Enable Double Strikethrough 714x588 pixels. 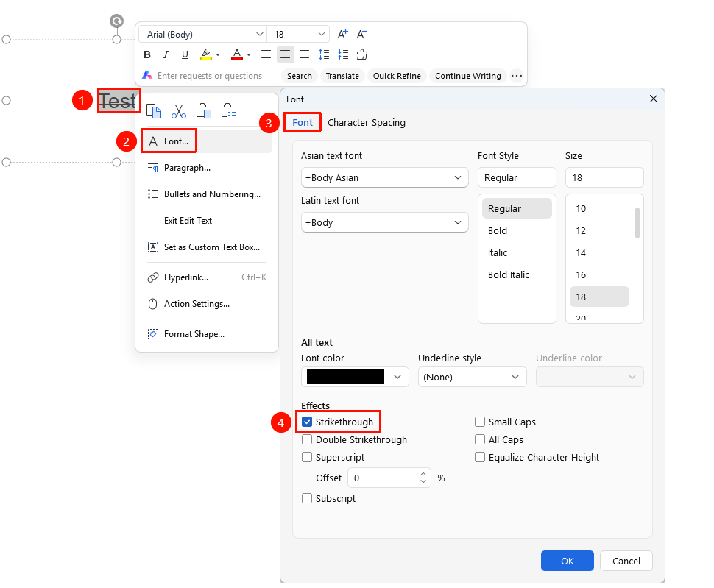coord(307,439)
